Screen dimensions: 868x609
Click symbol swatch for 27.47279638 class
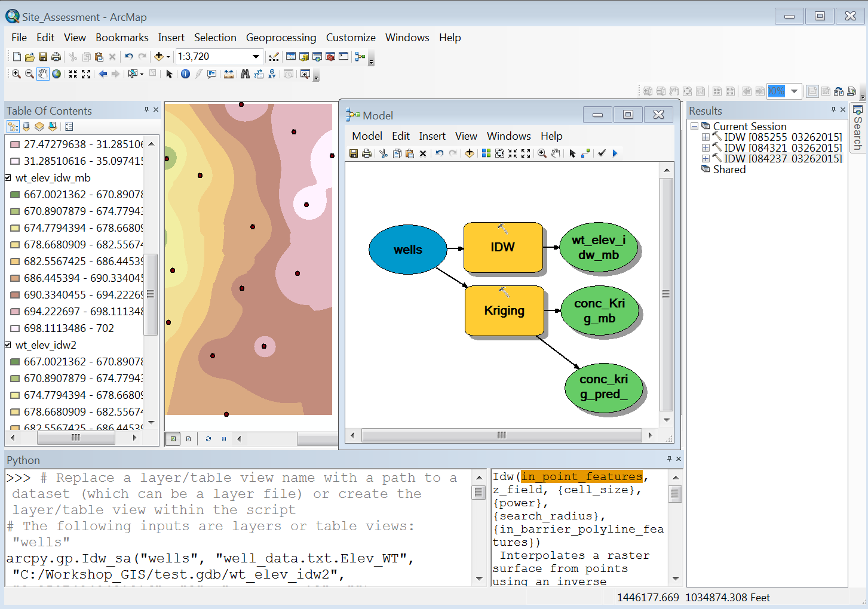15,144
